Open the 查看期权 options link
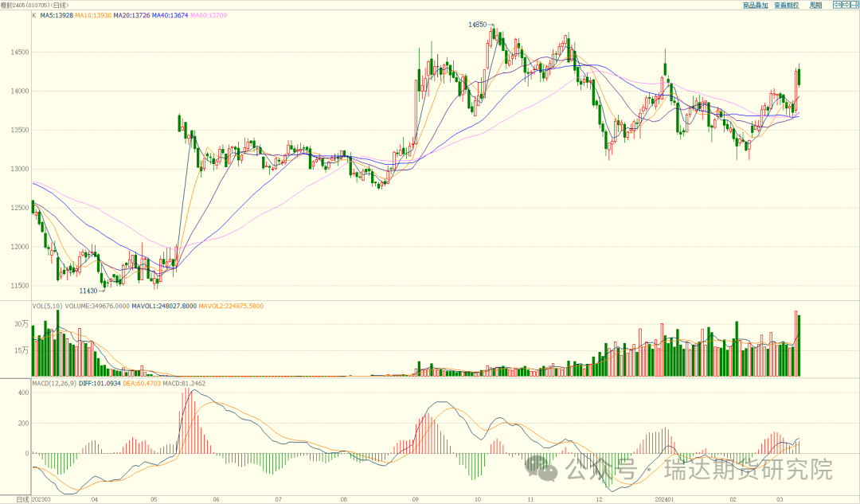Viewport: 860px width, 504px height. click(788, 5)
